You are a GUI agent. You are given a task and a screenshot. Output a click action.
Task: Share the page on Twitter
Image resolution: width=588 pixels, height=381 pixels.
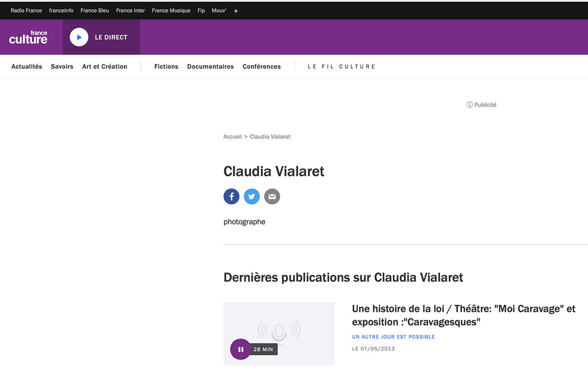click(x=252, y=197)
